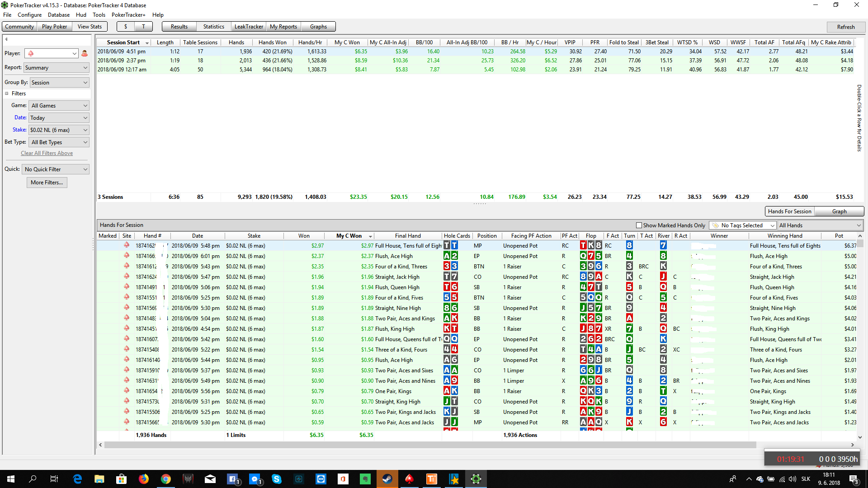Open Steam from the taskbar
Viewport: 868px width, 488px height.
point(387,479)
